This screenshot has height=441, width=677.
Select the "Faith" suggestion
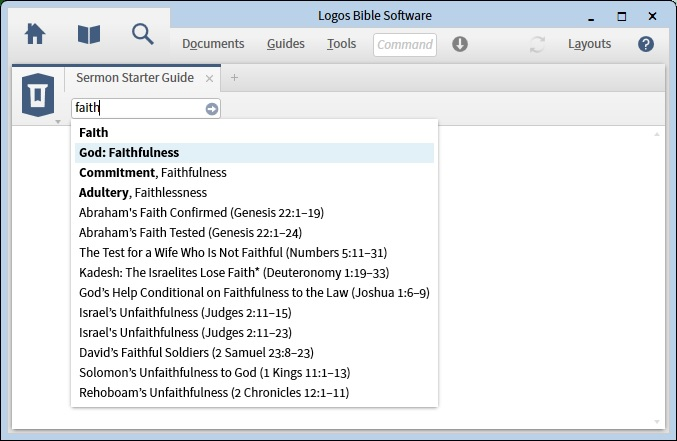point(94,133)
